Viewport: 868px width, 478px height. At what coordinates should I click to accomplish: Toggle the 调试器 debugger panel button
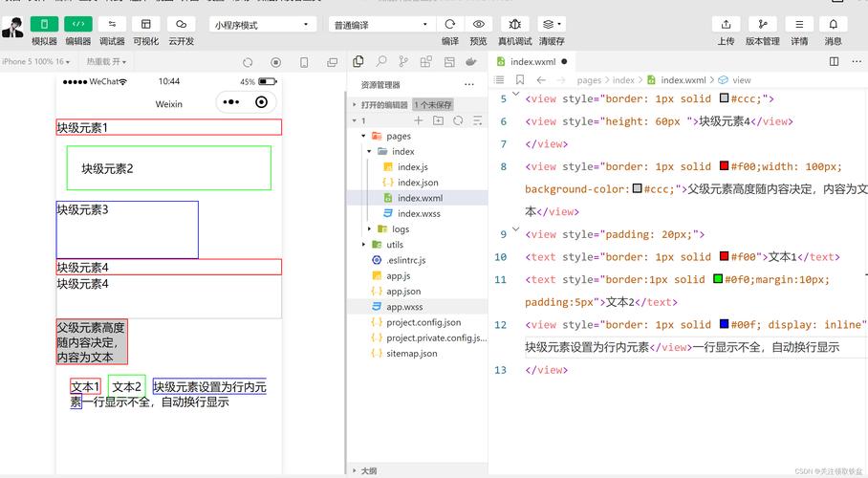[x=112, y=24]
